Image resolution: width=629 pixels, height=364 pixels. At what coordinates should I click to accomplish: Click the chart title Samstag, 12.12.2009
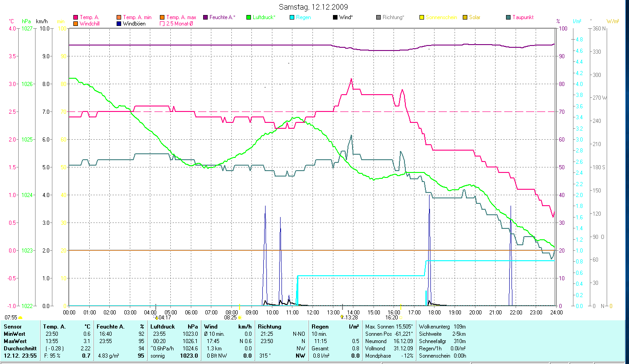(x=312, y=7)
